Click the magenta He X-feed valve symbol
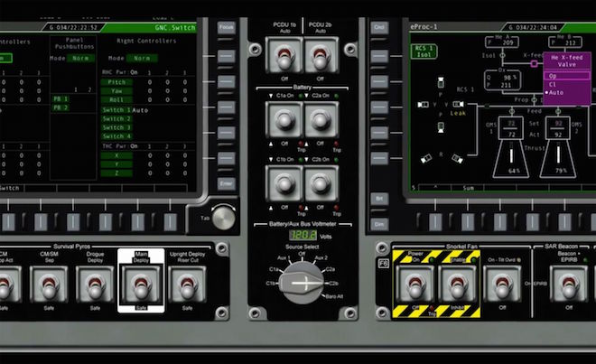This screenshot has height=364, width=596. click(x=534, y=64)
